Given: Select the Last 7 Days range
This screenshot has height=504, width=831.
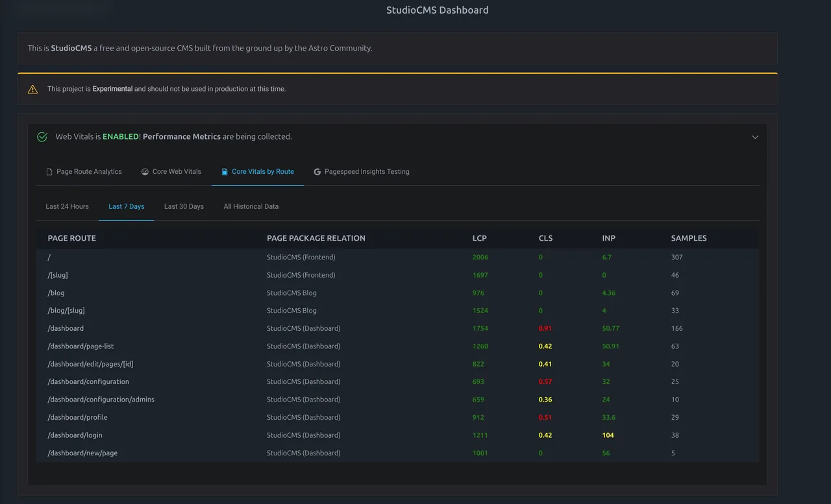Looking at the screenshot, I should [127, 206].
